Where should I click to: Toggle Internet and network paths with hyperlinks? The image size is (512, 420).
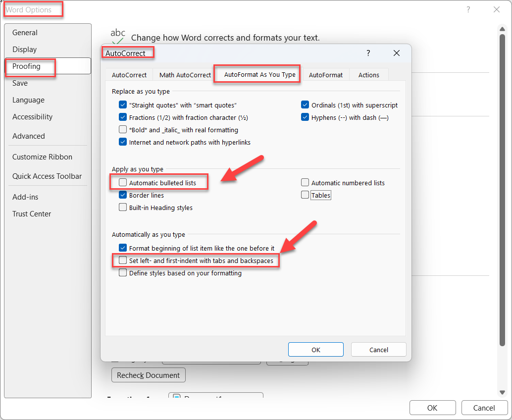(x=123, y=142)
